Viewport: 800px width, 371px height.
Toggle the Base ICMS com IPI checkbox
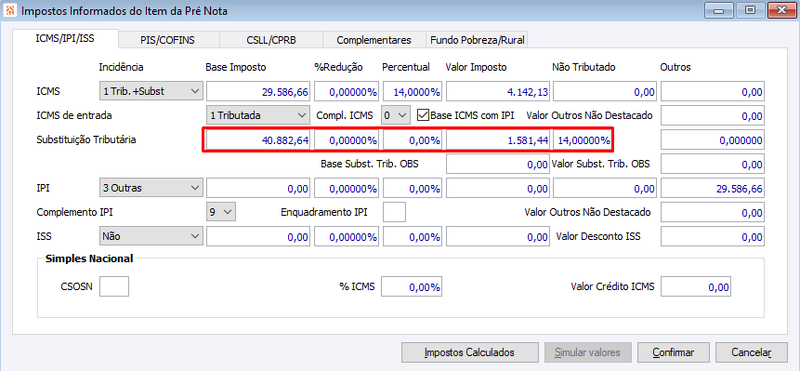tap(422, 115)
